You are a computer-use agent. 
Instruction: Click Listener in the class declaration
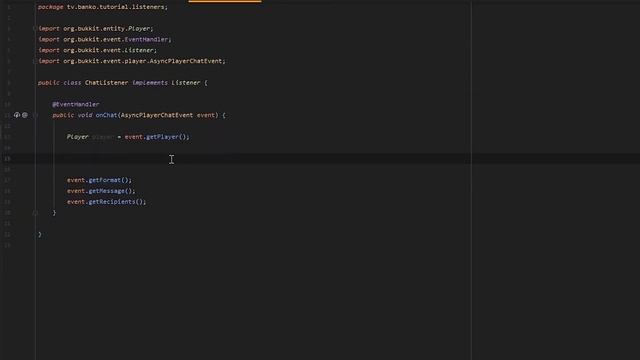(186, 83)
